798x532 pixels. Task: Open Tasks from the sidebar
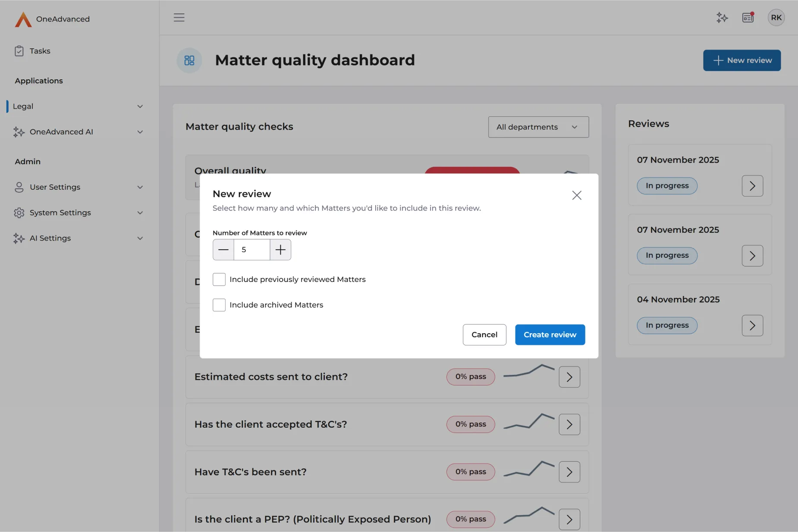(40, 51)
